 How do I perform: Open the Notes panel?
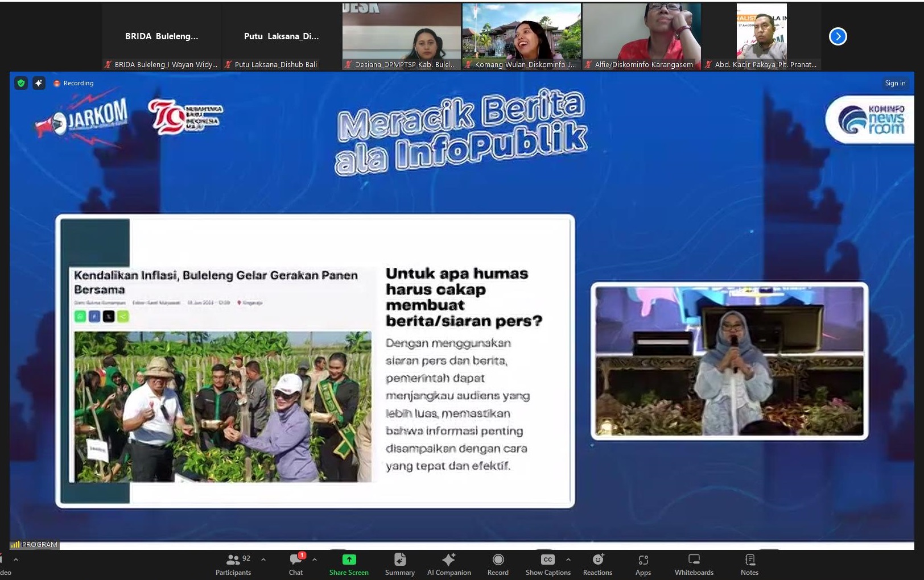[749, 565]
